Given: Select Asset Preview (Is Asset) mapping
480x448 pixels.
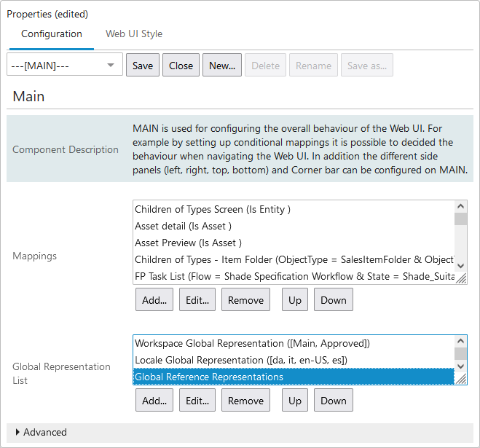Looking at the screenshot, I should click(x=188, y=243).
